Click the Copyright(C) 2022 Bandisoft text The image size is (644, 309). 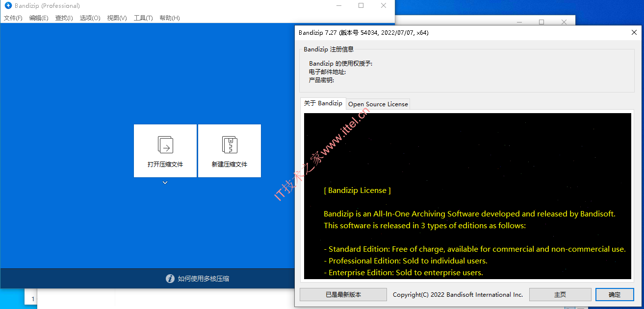[458, 295]
